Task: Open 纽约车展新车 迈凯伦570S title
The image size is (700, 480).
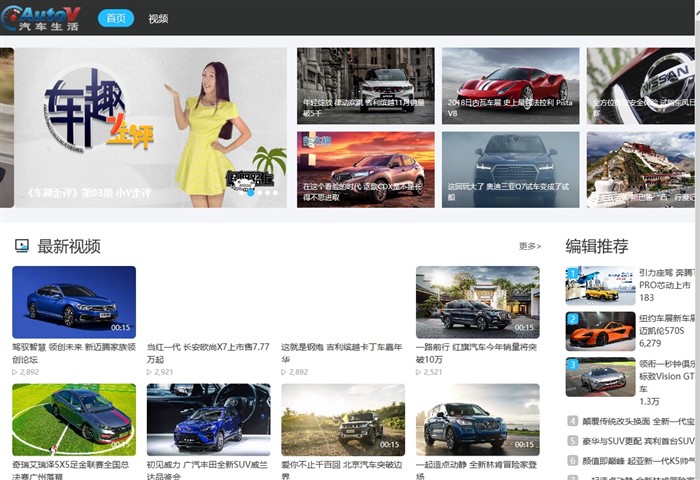Action: (x=667, y=325)
